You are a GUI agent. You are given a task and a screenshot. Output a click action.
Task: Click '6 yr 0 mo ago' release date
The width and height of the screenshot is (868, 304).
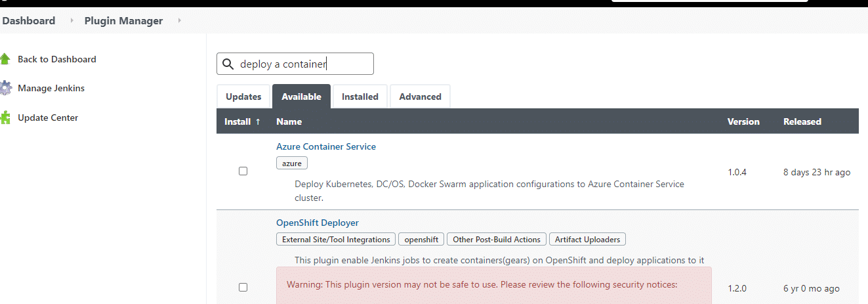pos(812,288)
